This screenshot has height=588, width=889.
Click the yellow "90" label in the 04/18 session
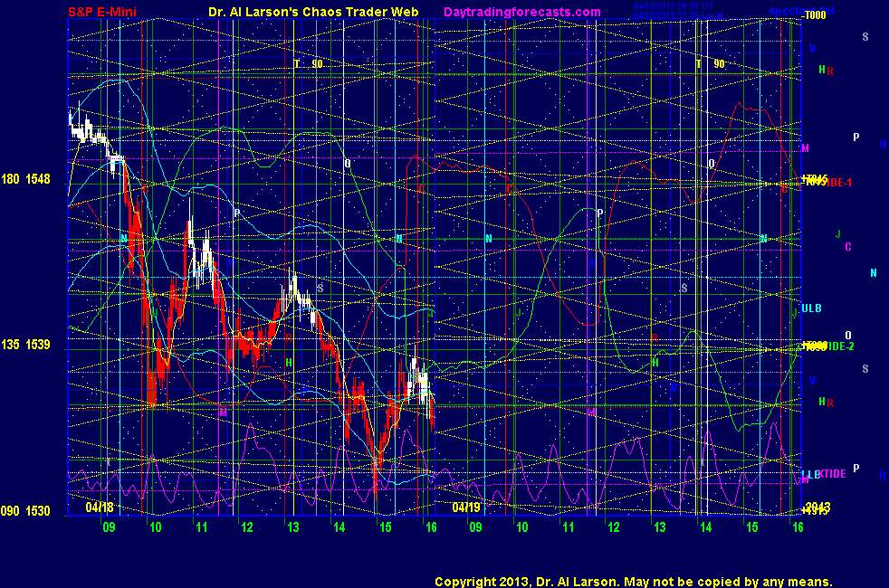pyautogui.click(x=317, y=64)
